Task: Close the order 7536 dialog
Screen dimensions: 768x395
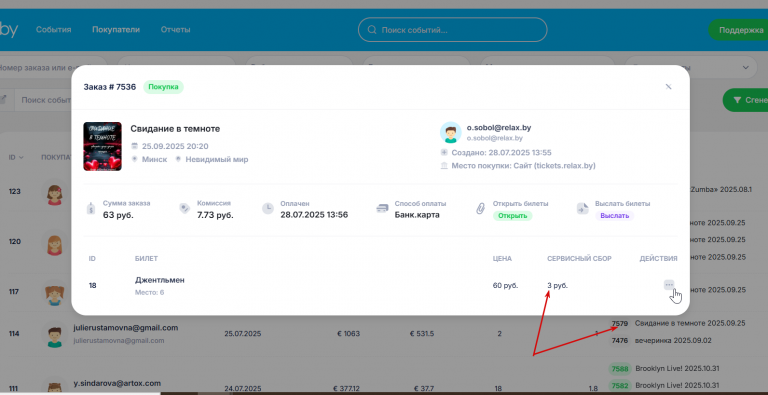Action: click(668, 87)
